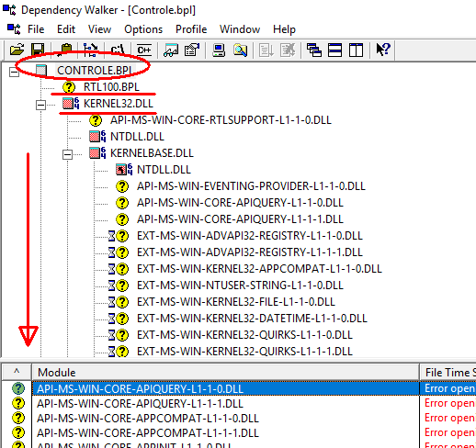Sort by Module column header
The width and height of the screenshot is (476, 448).
coord(226,373)
